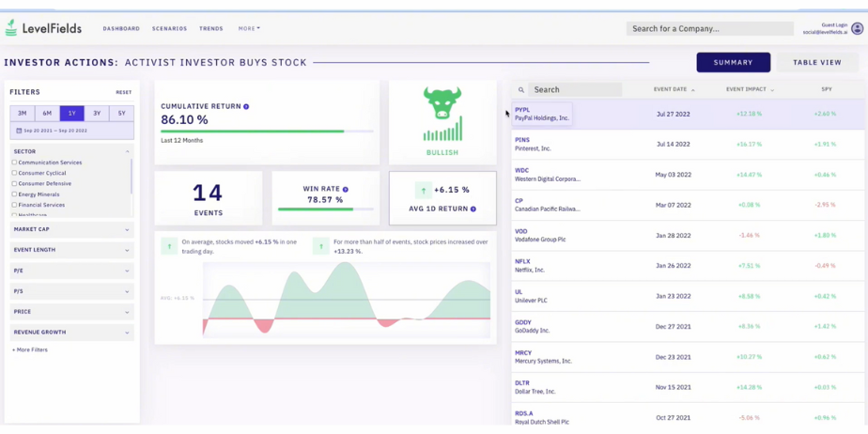Open the NFLX Netflix row

coord(688,266)
